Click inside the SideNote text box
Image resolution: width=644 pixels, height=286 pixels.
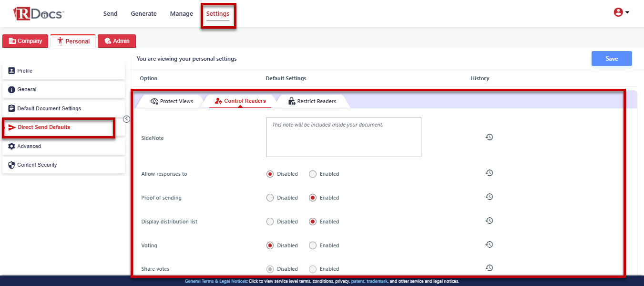[x=343, y=138]
